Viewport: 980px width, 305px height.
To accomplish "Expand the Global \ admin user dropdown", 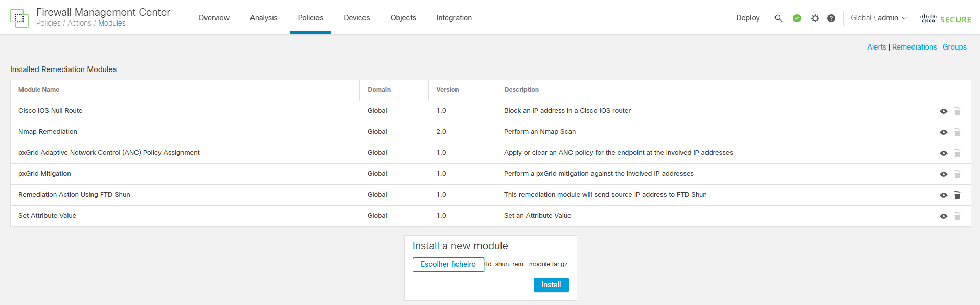I will [x=879, y=18].
